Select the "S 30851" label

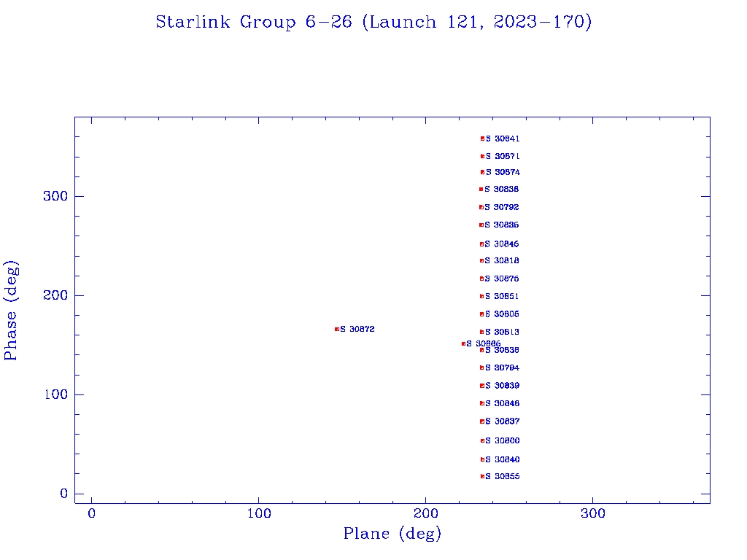point(502,296)
